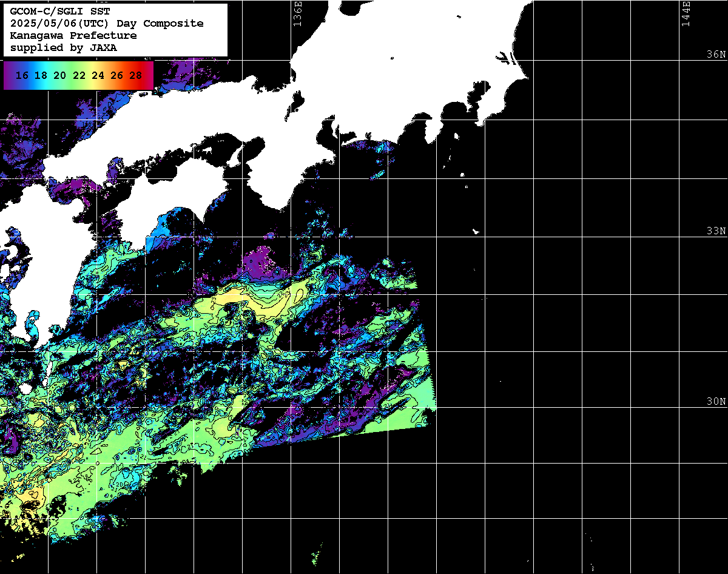Click the 20 value on the color scale

pyautogui.click(x=60, y=76)
